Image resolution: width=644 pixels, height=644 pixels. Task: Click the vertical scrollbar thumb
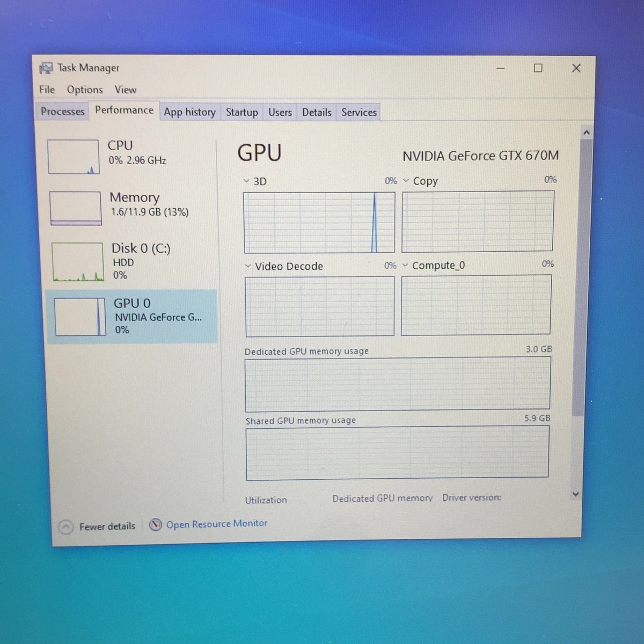point(582,276)
